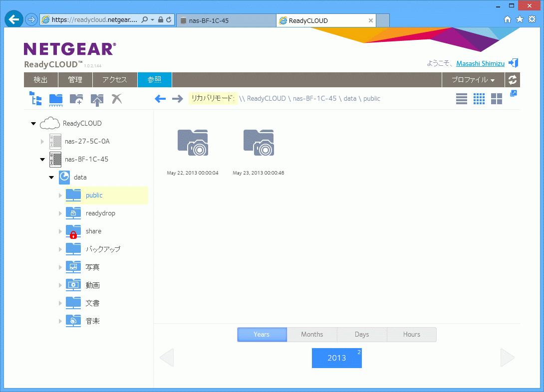Select the 2013 timeline block

(x=336, y=358)
